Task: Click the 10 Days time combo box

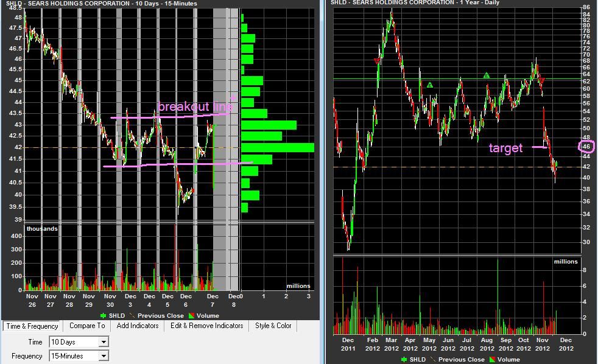Action: [x=79, y=342]
